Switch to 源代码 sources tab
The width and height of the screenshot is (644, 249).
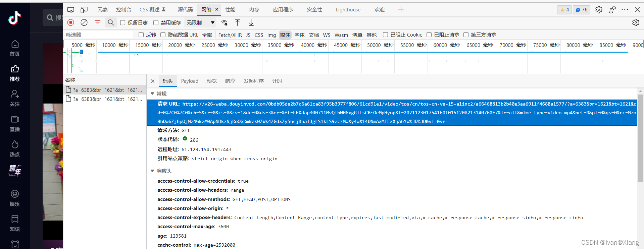185,10
